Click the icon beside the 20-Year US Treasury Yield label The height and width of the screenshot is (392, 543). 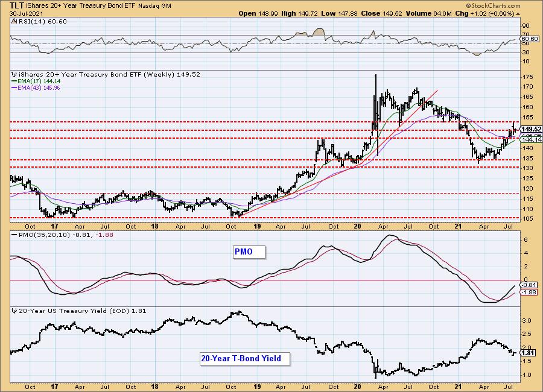(x=14, y=311)
